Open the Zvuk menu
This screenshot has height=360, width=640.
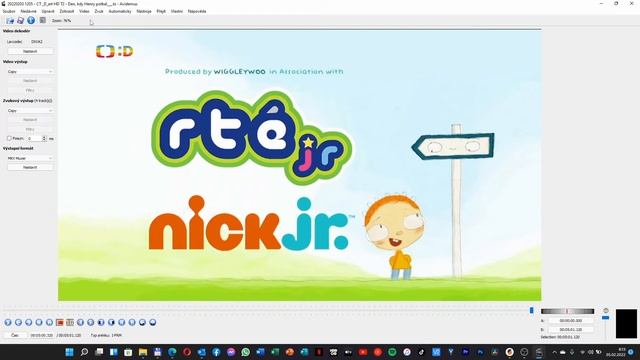click(99, 11)
